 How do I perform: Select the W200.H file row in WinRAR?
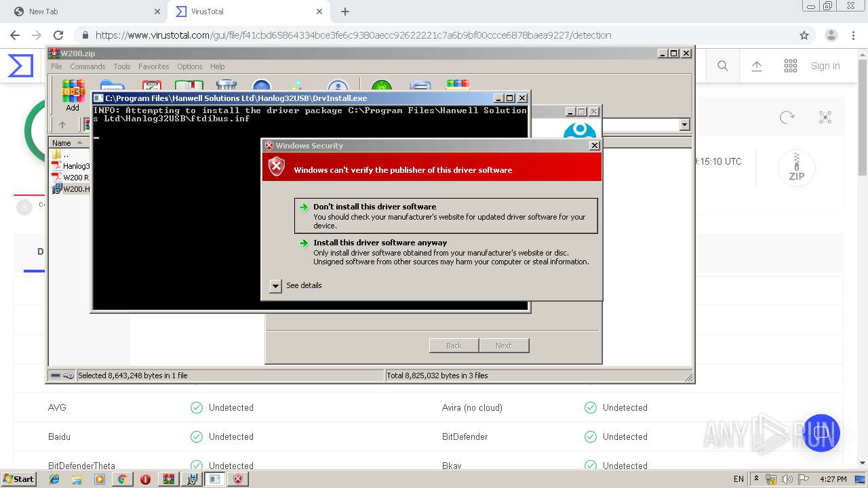(x=70, y=189)
